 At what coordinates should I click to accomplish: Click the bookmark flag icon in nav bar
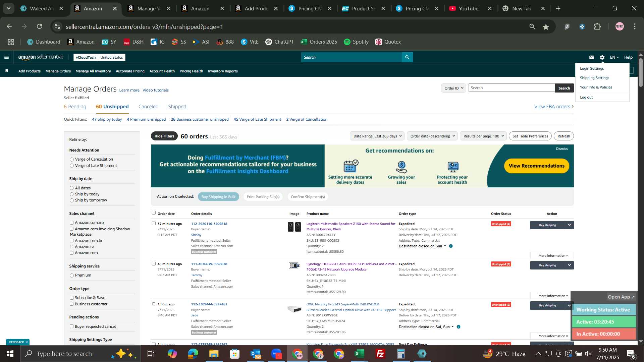tap(7, 71)
